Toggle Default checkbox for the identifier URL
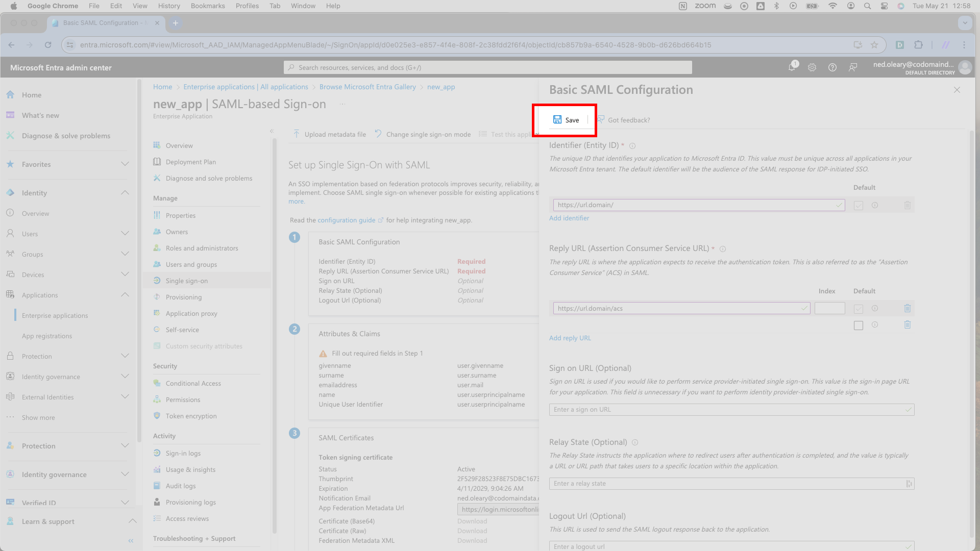 (859, 205)
